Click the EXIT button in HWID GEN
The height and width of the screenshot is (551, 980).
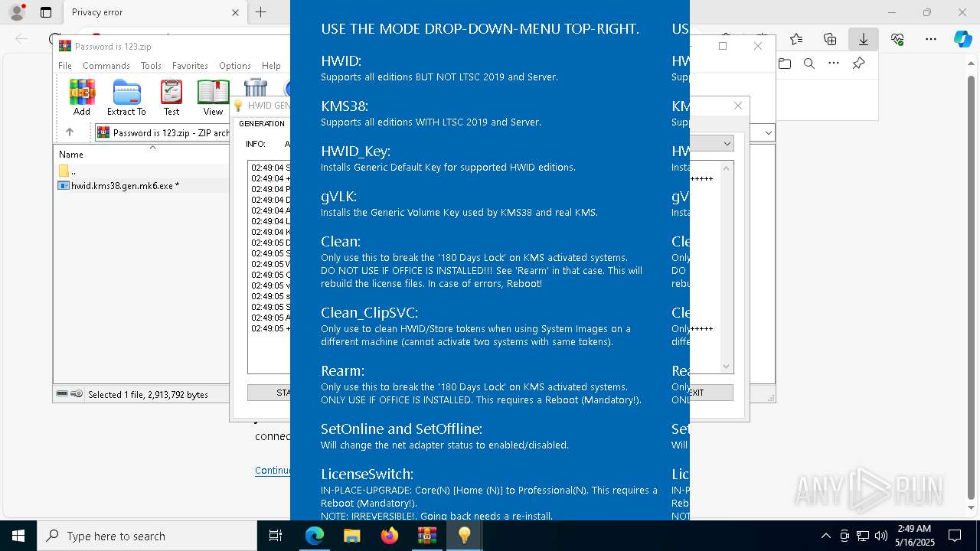[x=711, y=393]
